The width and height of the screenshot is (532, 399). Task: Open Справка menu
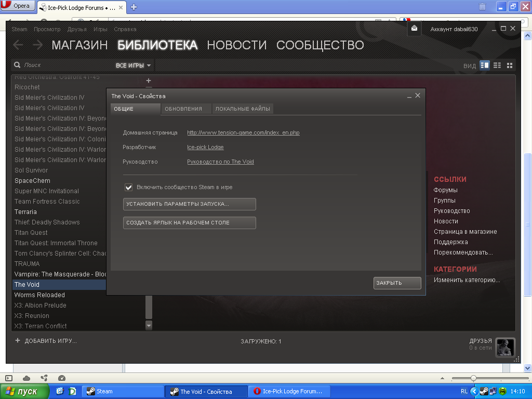point(125,29)
